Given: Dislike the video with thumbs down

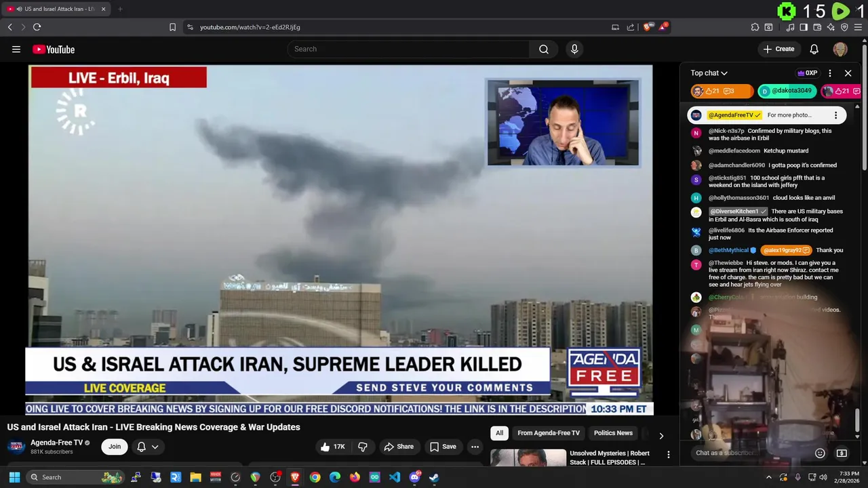Looking at the screenshot, I should (363, 447).
